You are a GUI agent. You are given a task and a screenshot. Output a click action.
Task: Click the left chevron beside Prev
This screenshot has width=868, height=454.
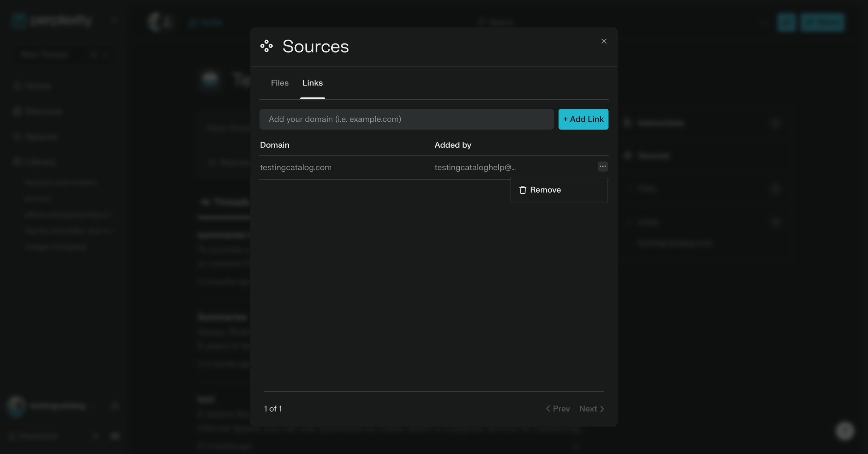click(547, 408)
